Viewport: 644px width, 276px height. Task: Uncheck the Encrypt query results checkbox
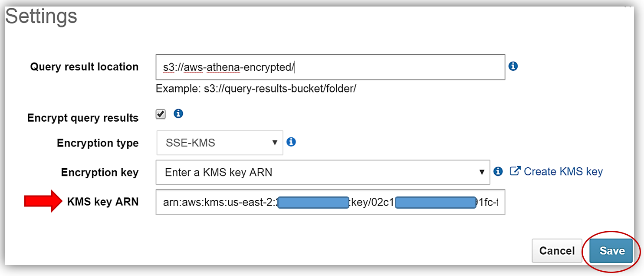[x=161, y=114]
